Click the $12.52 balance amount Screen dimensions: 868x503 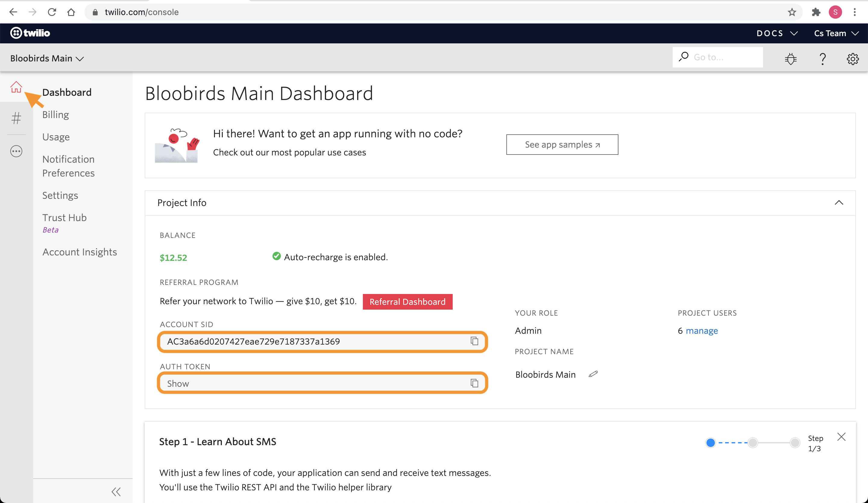click(173, 258)
